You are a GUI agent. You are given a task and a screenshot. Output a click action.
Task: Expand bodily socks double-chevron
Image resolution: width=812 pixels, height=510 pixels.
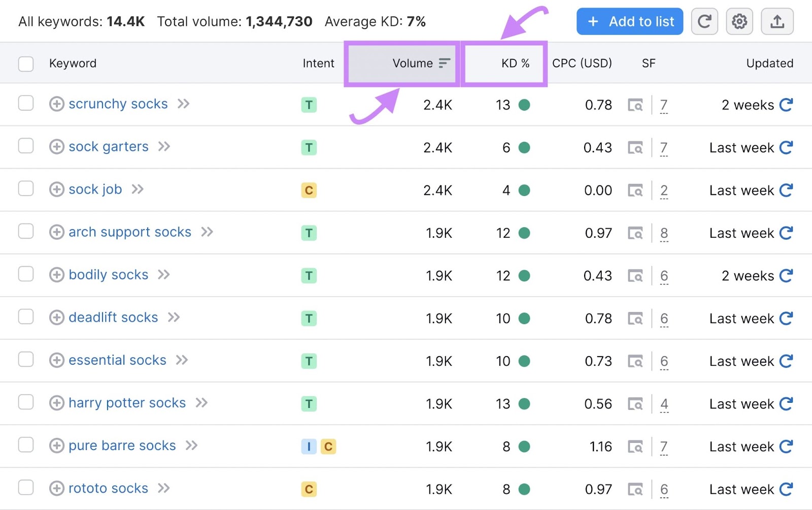163,274
